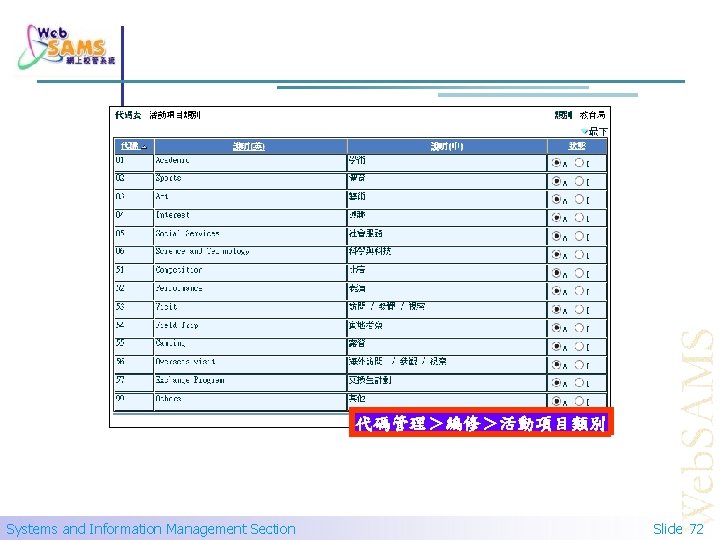Set Overseas visit row status to I
Viewport: 720px width, 540px height.
coord(579,365)
